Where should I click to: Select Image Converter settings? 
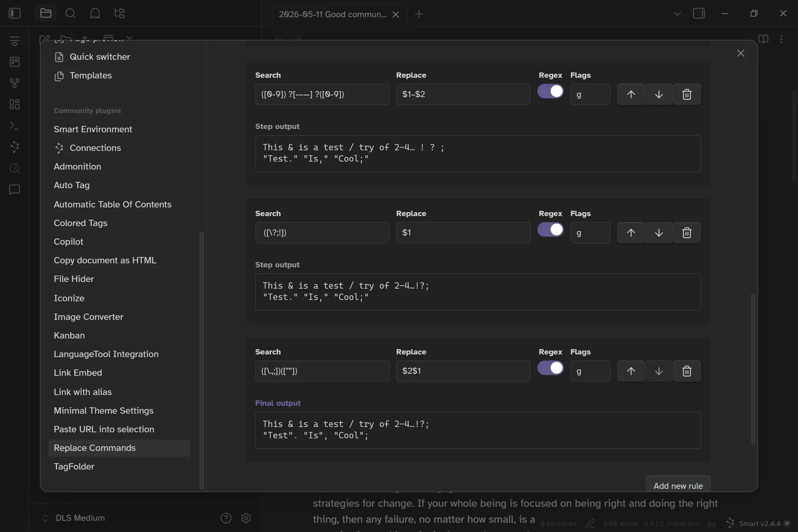coord(119,317)
